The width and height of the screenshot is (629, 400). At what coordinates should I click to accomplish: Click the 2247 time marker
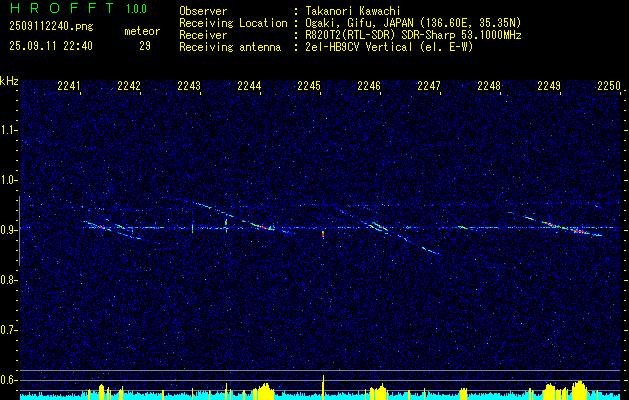coord(429,86)
